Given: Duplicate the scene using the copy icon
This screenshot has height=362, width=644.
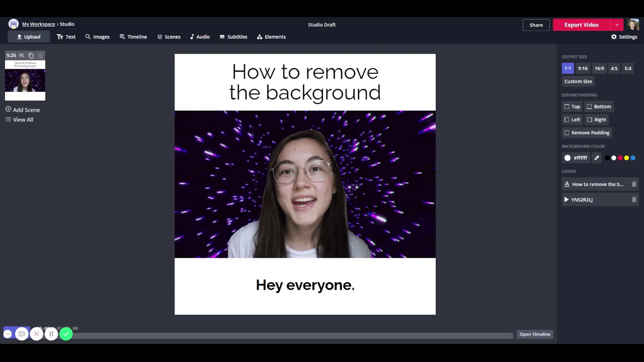Looking at the screenshot, I should click(31, 55).
